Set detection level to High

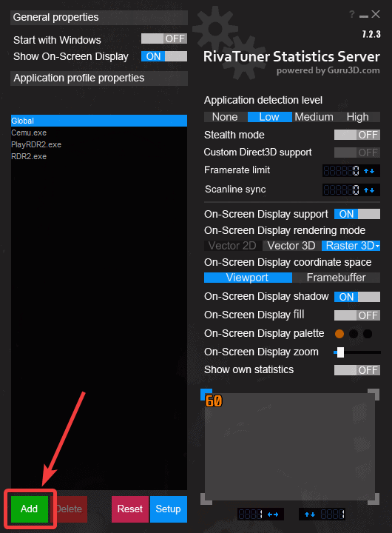(358, 117)
